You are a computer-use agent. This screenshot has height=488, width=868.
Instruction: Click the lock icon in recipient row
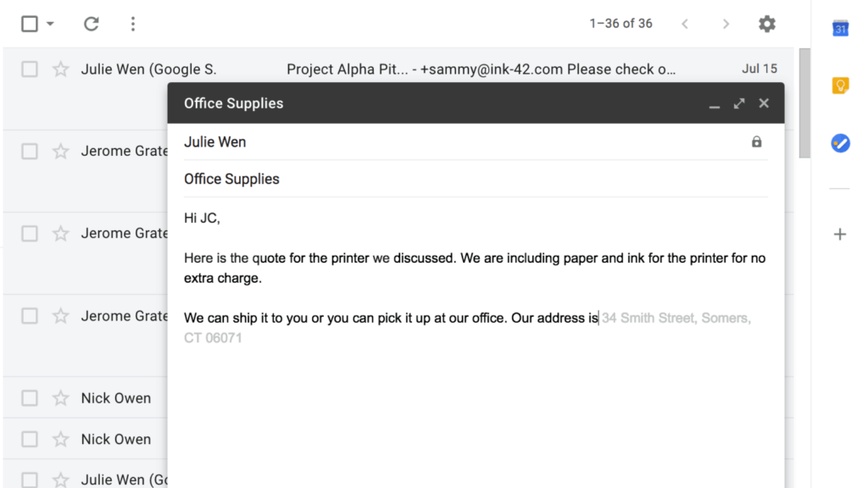click(x=756, y=142)
